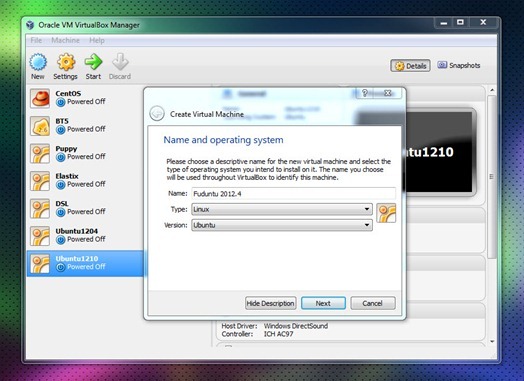
Task: Click the Ubuntu1210 preview thumbnail
Action: (439, 152)
